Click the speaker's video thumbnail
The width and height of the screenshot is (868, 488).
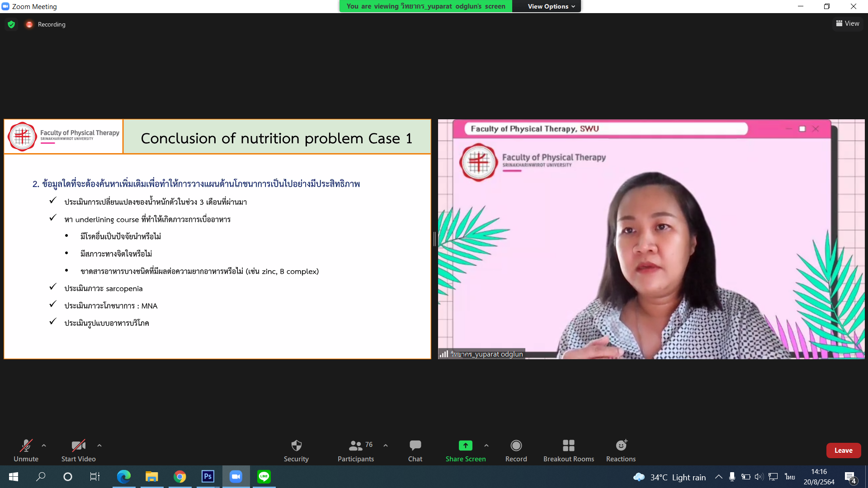(x=651, y=239)
